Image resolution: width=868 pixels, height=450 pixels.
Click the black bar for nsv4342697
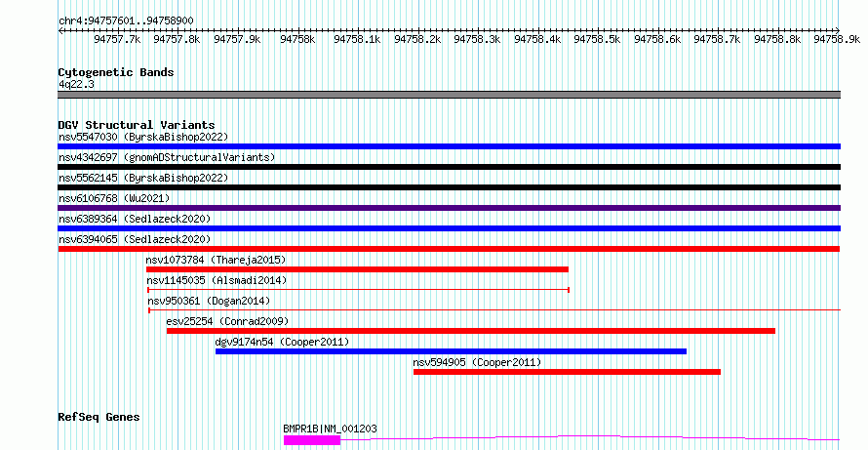point(449,167)
